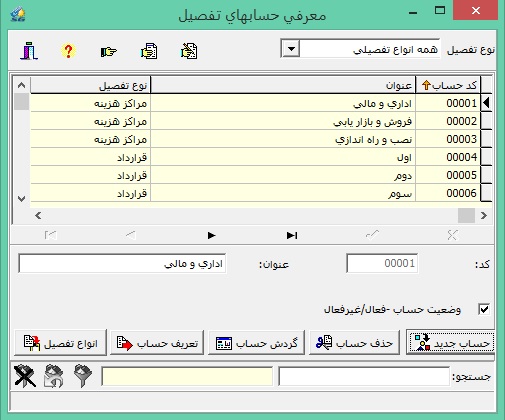The height and width of the screenshot is (420, 505).
Task: Click the filter undo funnel icon
Action: click(x=54, y=376)
